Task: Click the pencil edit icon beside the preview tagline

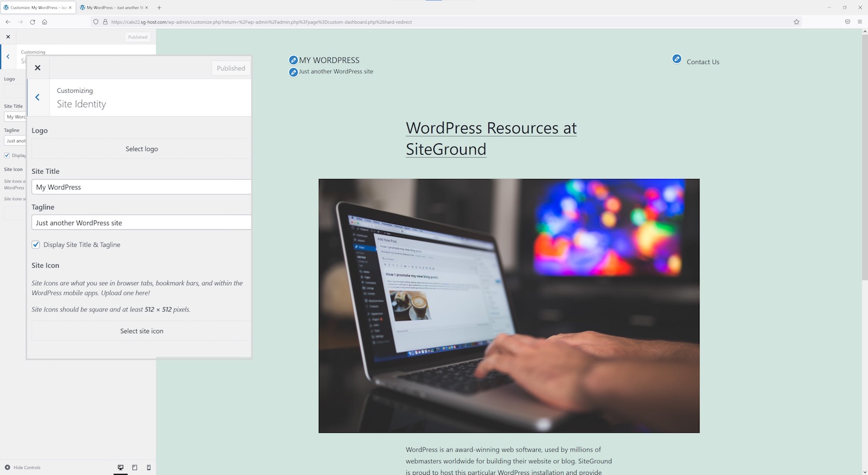Action: (x=293, y=72)
